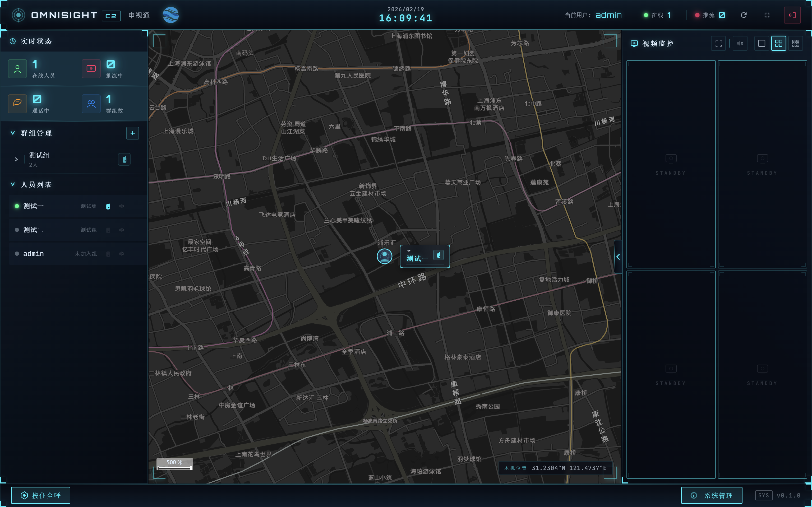
Task: Toggle the mute icon for 测试二
Action: [121, 230]
